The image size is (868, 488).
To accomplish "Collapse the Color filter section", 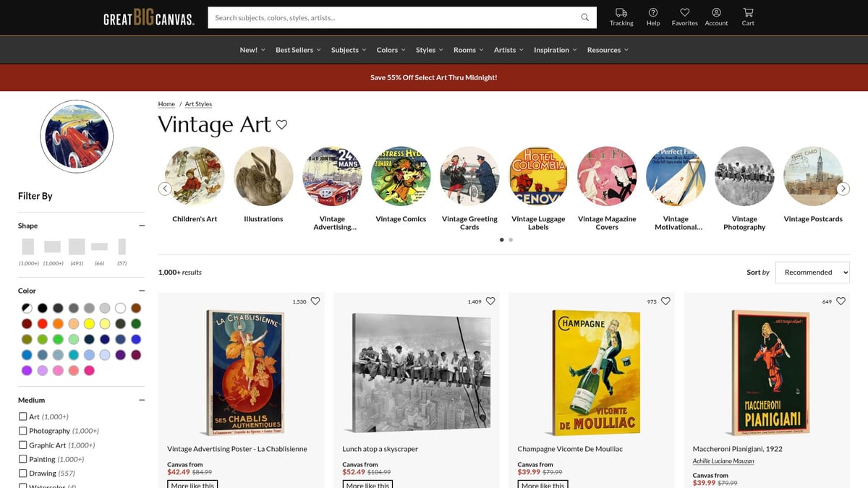I will point(142,291).
